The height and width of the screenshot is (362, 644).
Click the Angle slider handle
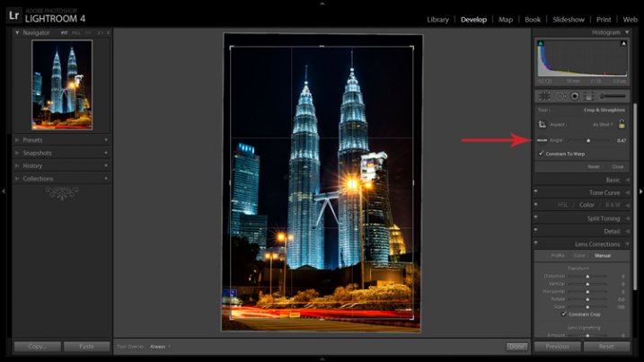589,141
